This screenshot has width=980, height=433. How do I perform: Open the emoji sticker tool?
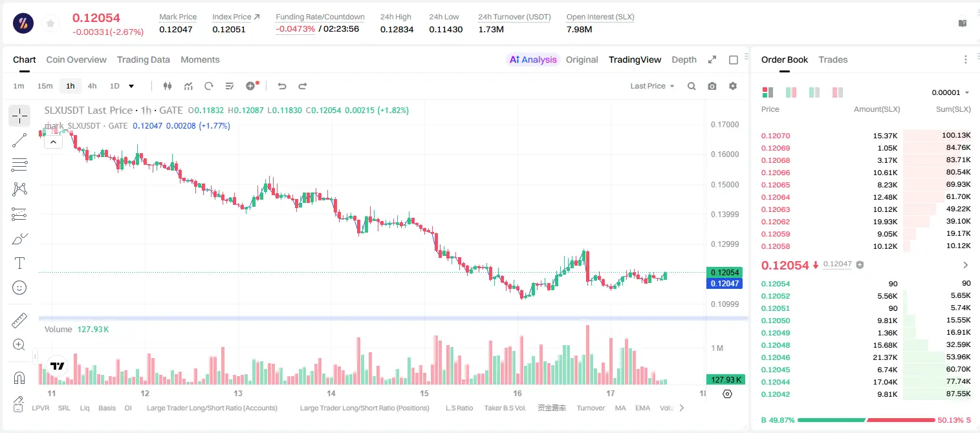click(x=19, y=288)
